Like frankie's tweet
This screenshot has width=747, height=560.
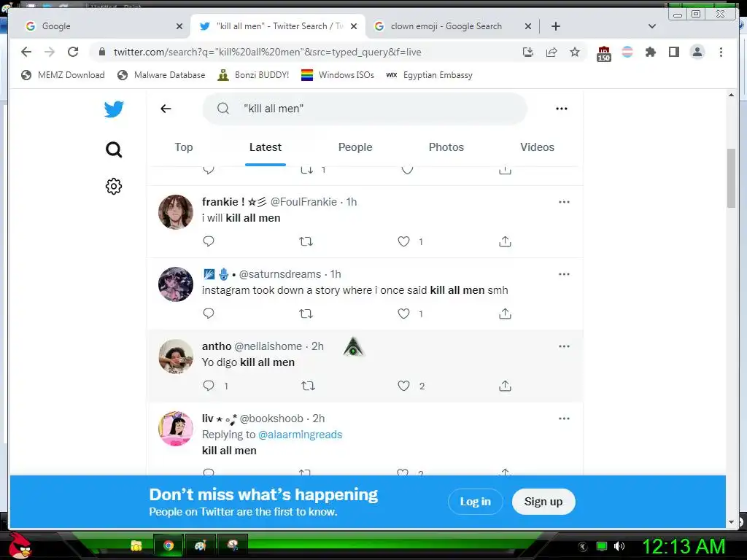pos(403,241)
